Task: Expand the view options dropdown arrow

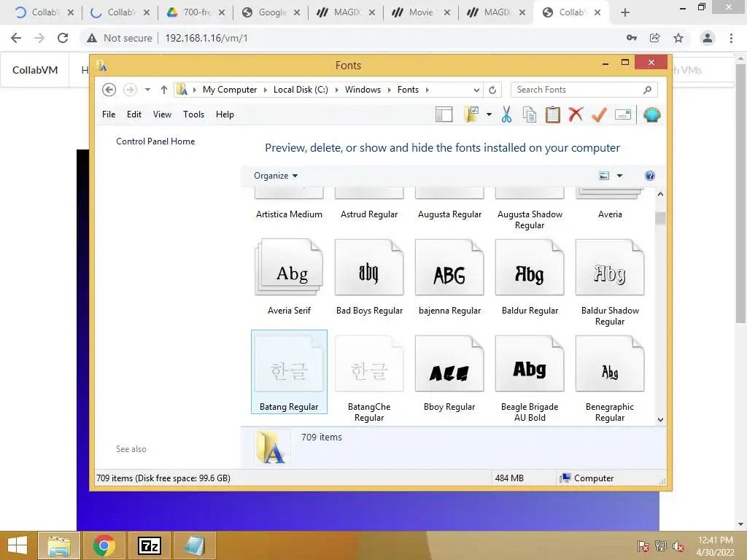Action: pos(619,176)
